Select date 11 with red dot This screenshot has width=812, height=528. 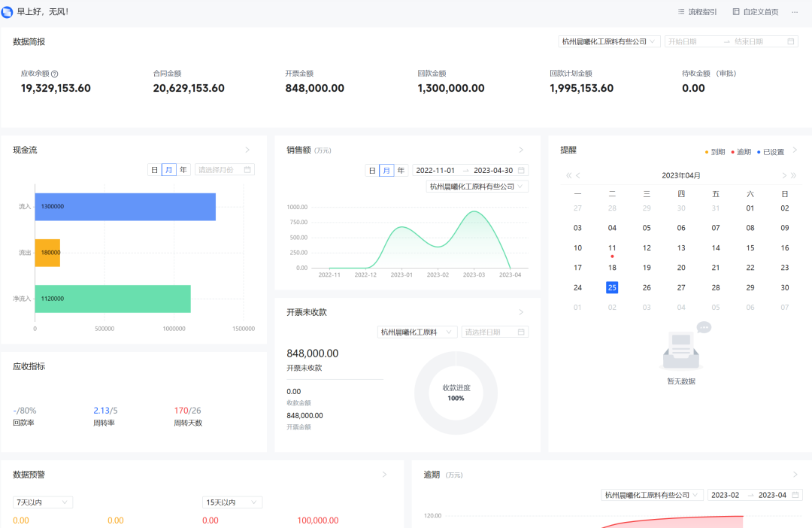pyautogui.click(x=612, y=248)
